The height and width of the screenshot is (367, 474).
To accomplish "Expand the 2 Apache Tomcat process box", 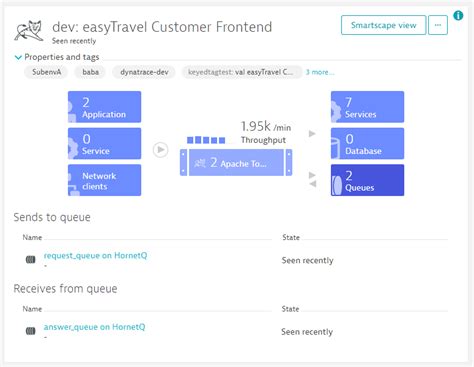I will 236,162.
